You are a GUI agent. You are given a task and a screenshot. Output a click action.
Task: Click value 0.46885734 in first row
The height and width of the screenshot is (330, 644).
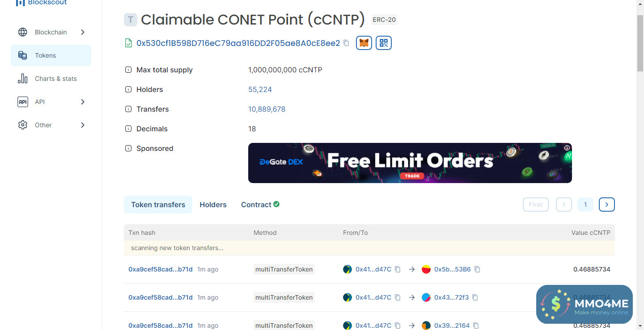[592, 269]
